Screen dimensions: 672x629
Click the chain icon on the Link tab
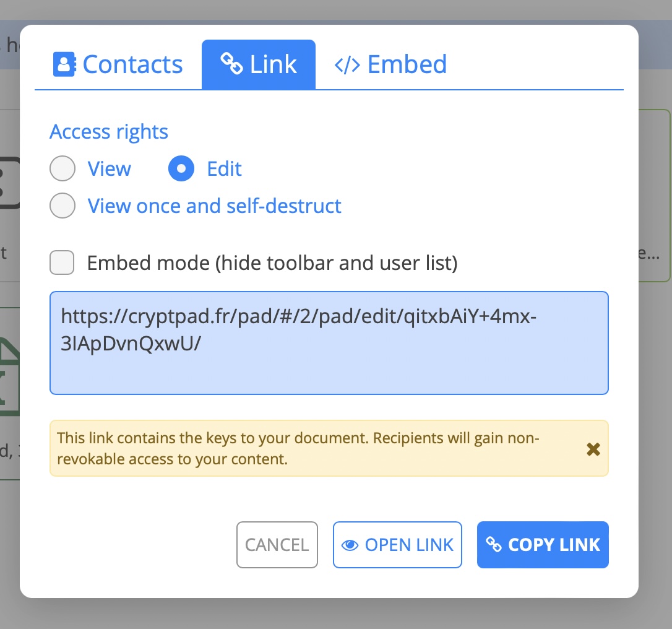pos(233,64)
